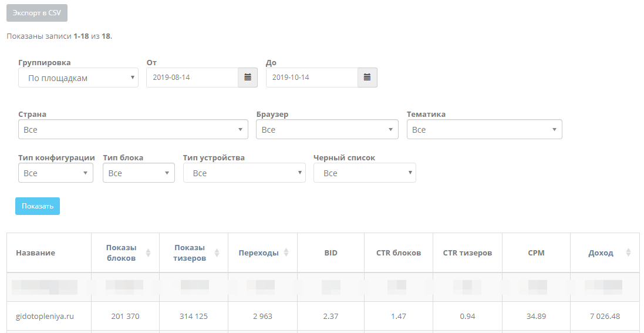Click the Название column header

(36, 253)
